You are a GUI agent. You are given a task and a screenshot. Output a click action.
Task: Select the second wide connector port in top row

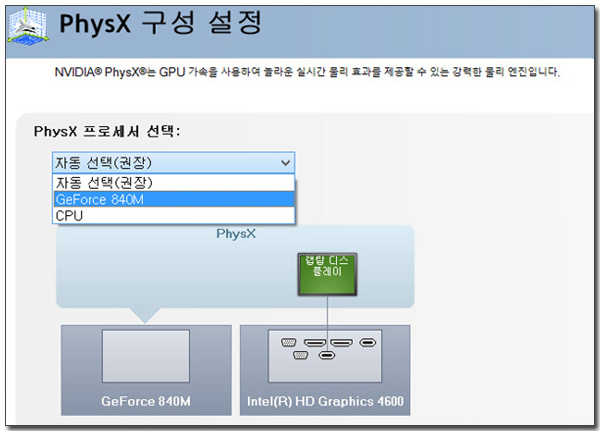coord(341,342)
